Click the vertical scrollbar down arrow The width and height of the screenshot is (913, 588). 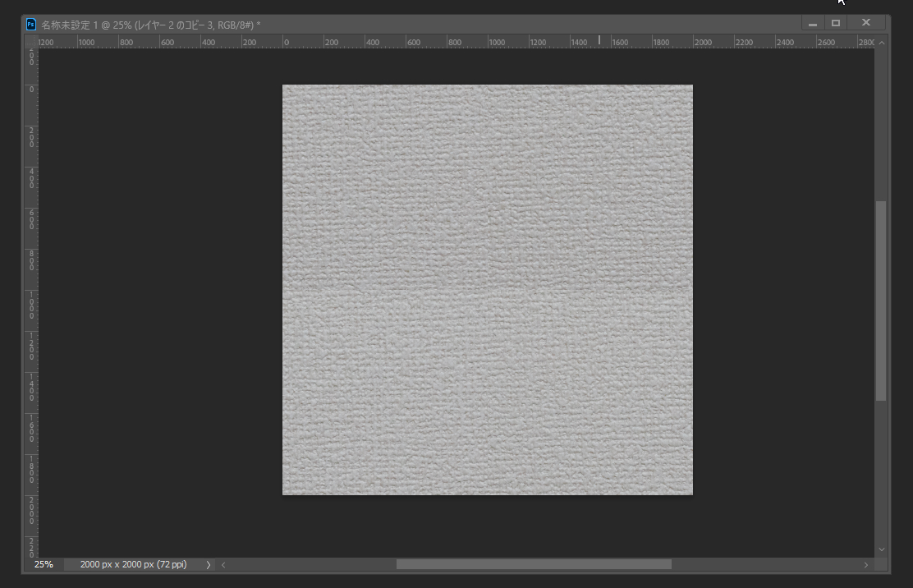click(882, 549)
